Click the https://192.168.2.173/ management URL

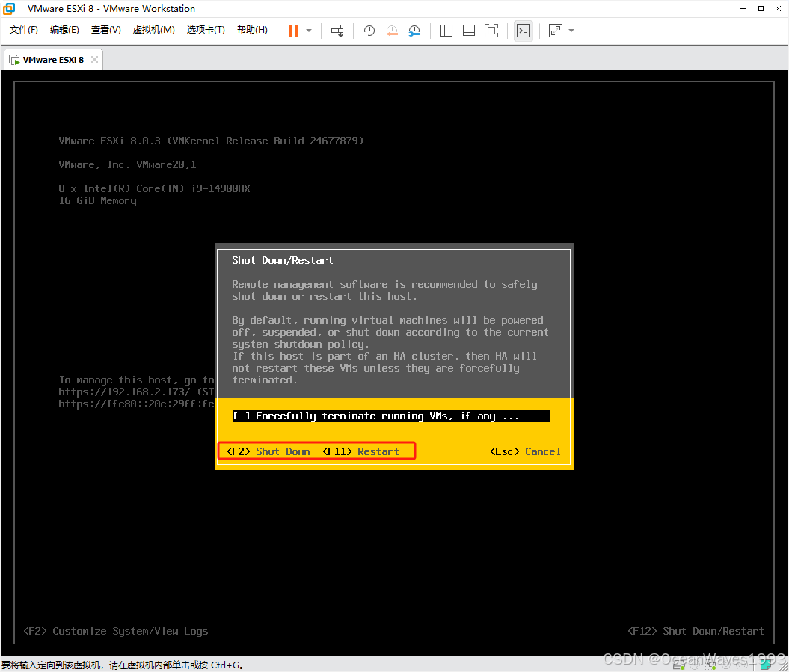point(124,392)
